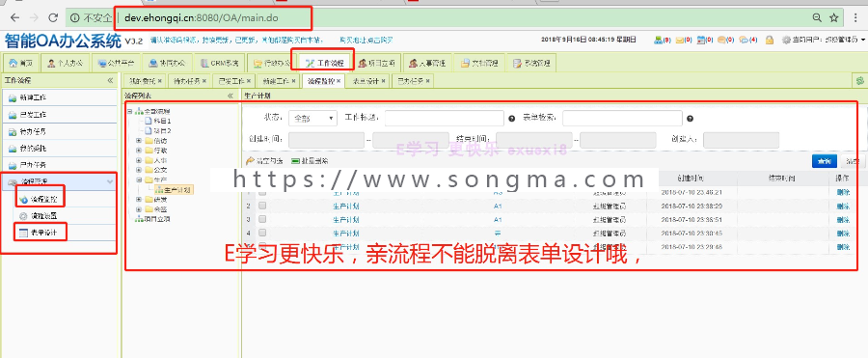Expand the 公文 folder in the tree
Image resolution: width=868 pixels, height=358 pixels.
click(x=138, y=170)
